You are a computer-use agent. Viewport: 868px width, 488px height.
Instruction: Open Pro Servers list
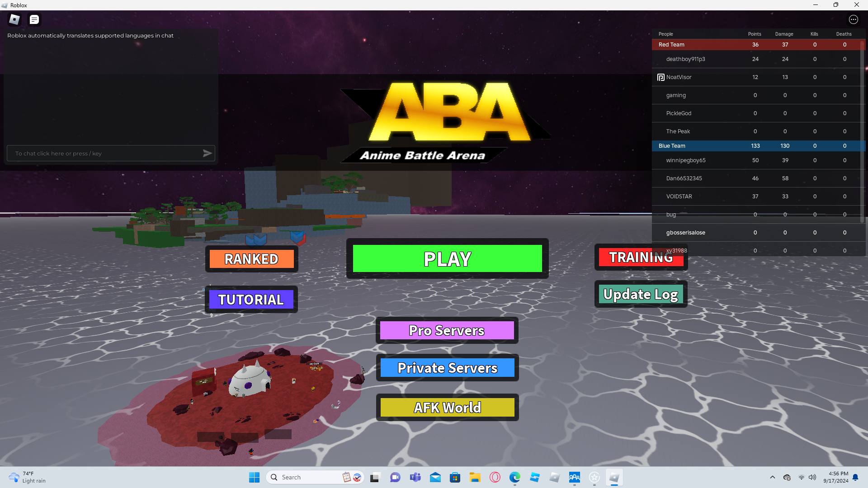click(447, 330)
